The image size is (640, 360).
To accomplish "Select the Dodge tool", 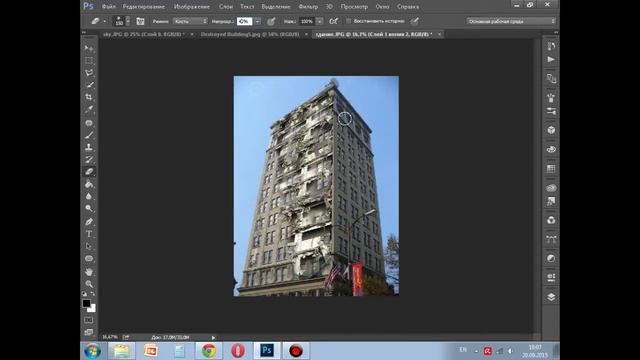I will click(x=89, y=208).
